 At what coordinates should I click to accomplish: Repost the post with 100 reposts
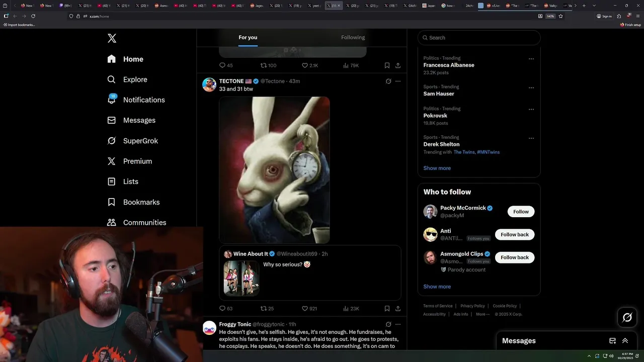(x=268, y=65)
